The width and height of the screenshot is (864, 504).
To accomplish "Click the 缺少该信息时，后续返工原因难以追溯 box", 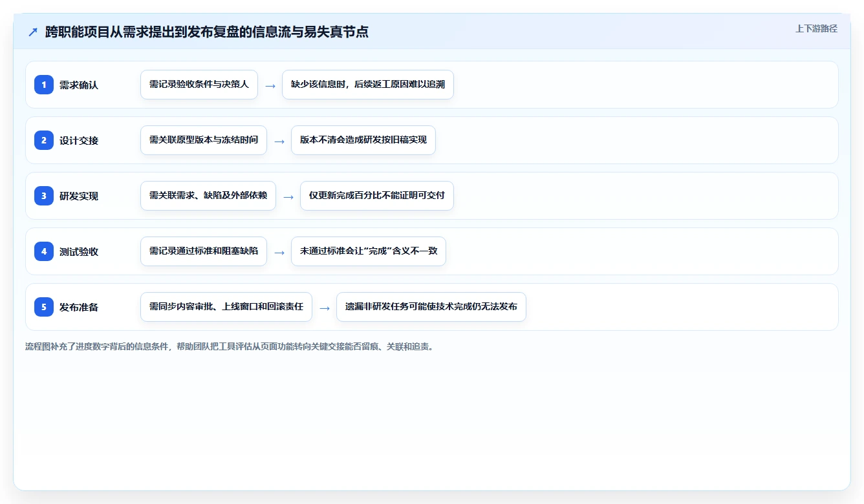I will click(368, 85).
